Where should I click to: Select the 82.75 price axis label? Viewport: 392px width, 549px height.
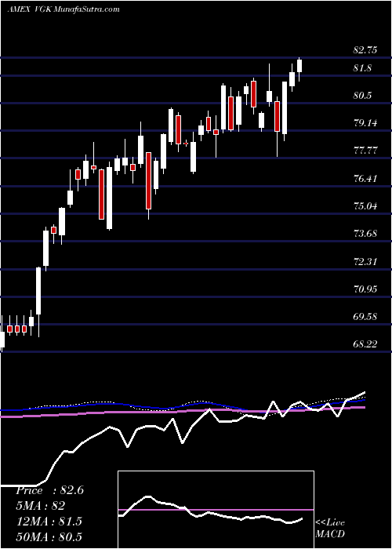pos(365,50)
